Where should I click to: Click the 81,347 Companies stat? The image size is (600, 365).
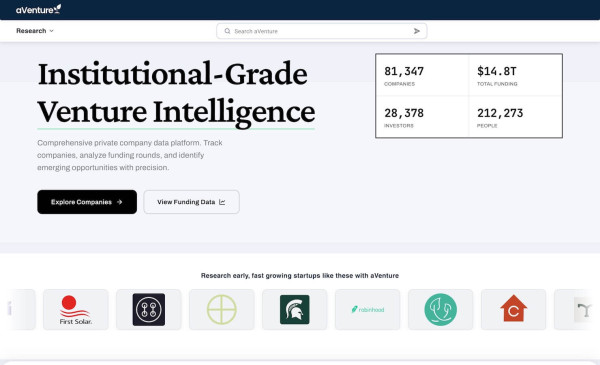(x=422, y=75)
